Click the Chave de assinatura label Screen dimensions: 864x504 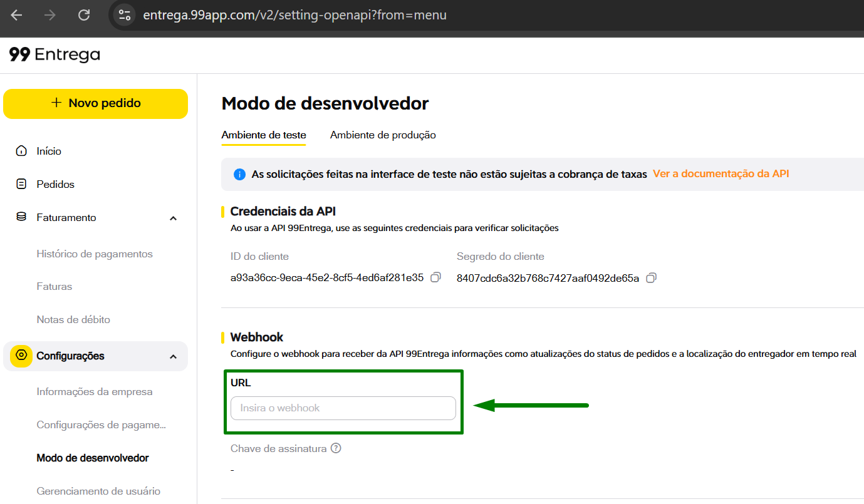279,448
